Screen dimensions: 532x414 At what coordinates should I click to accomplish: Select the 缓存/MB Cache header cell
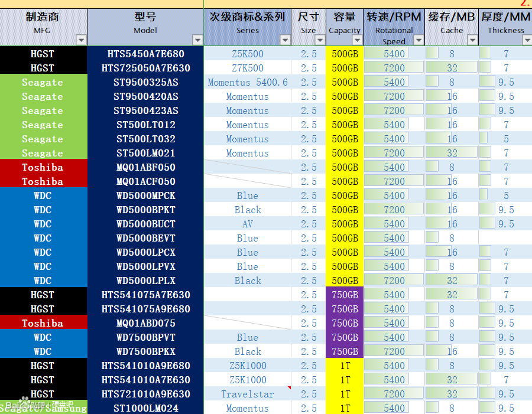click(x=452, y=27)
